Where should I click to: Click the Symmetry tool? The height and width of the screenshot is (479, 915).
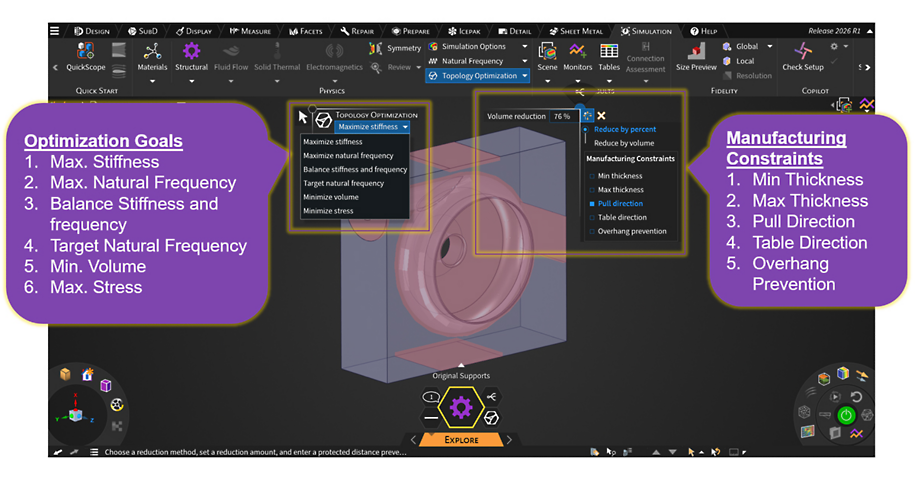tap(395, 48)
